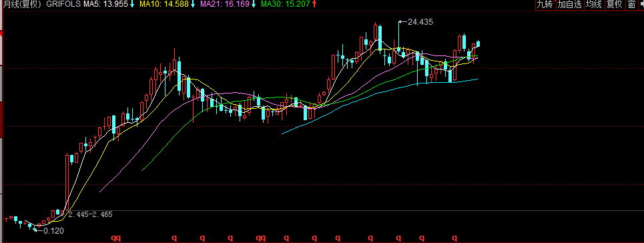Click the GRIFOLS stock name label
644x243 pixels.
tap(63, 5)
